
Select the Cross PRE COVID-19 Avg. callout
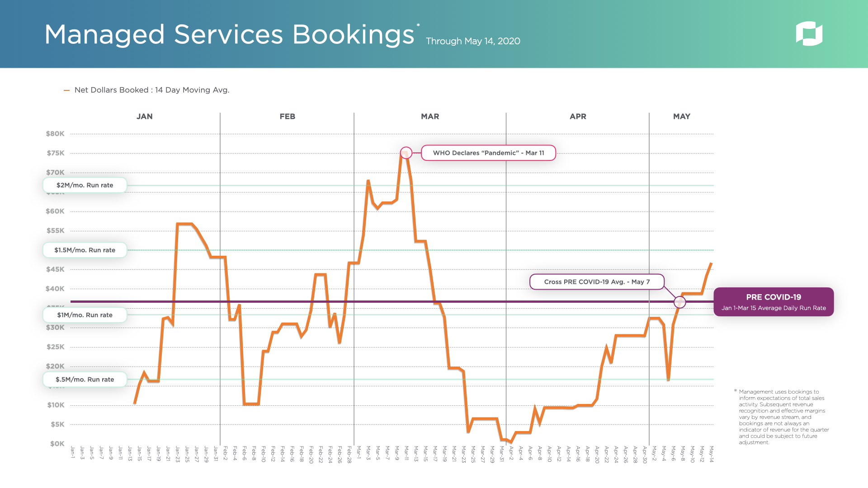(x=596, y=282)
